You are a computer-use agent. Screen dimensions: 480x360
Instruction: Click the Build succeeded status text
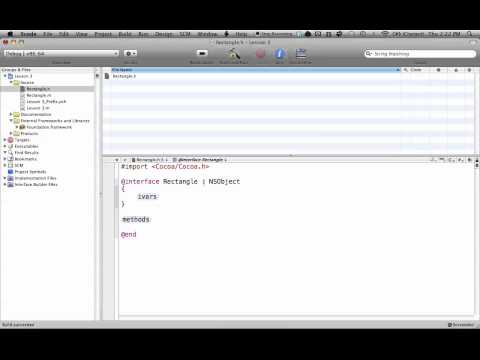(x=18, y=325)
